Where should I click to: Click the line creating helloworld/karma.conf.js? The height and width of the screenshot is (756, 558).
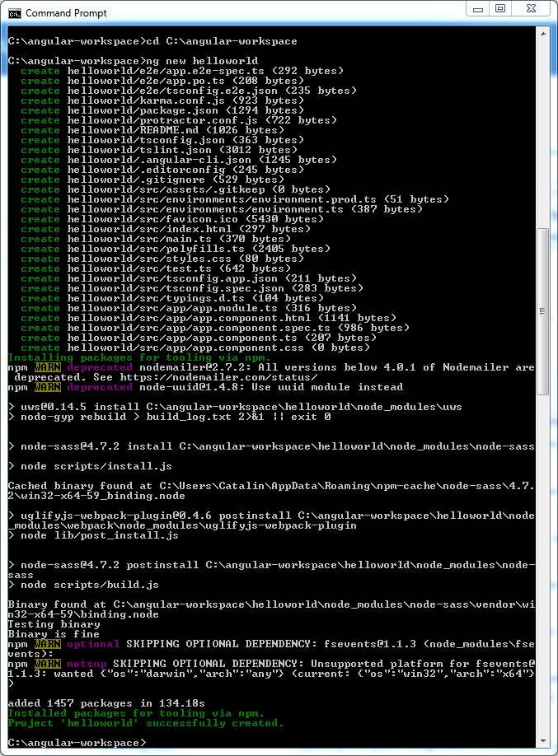[x=162, y=100]
